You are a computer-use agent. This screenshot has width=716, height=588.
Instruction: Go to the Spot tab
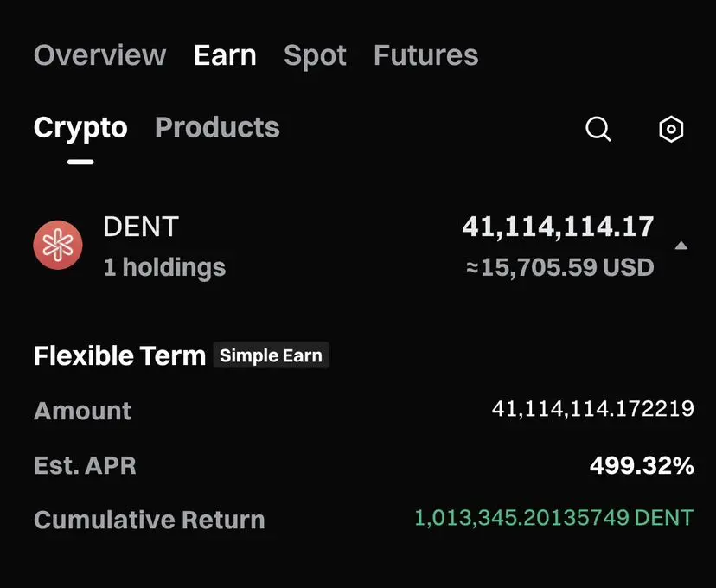(315, 55)
